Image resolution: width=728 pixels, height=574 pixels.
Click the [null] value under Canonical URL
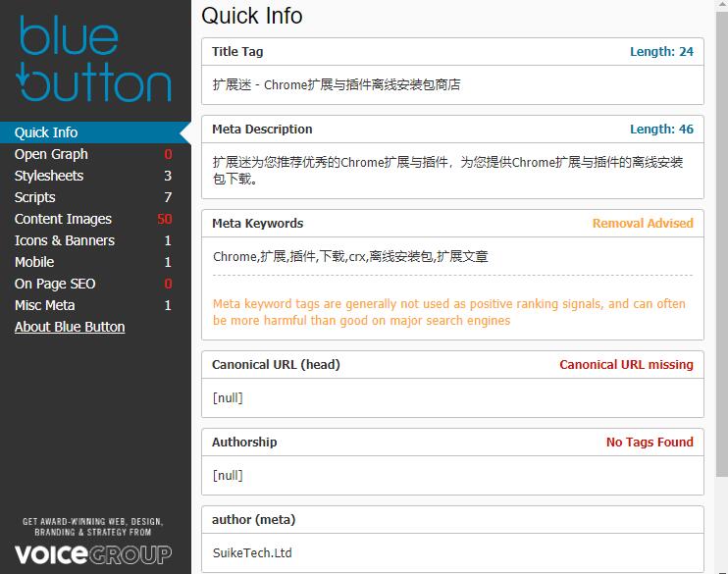click(228, 398)
